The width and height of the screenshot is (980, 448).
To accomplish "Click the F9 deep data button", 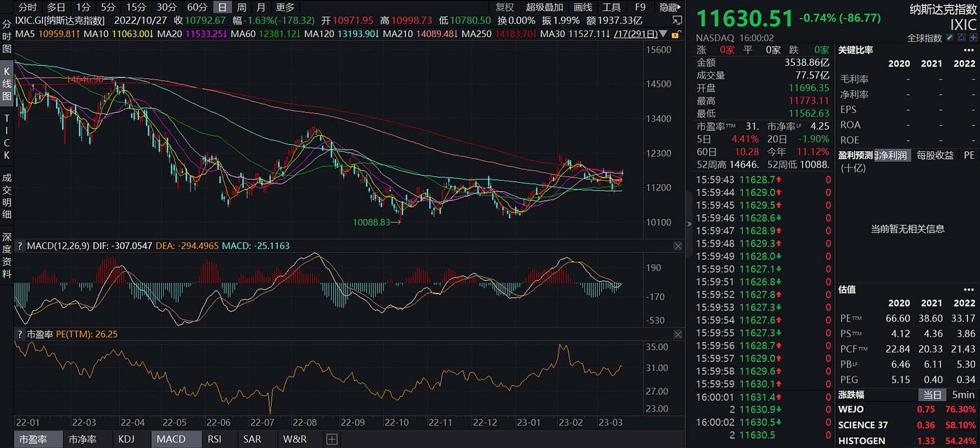I will 640,7.
